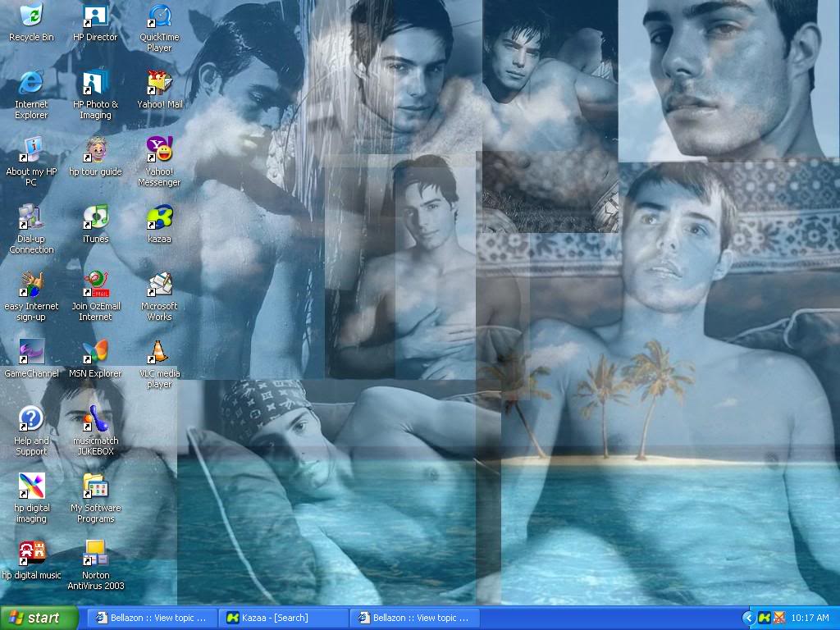This screenshot has height=630, width=840.
Task: Click the QuickTime Player desktop icon
Action: pyautogui.click(x=159, y=16)
